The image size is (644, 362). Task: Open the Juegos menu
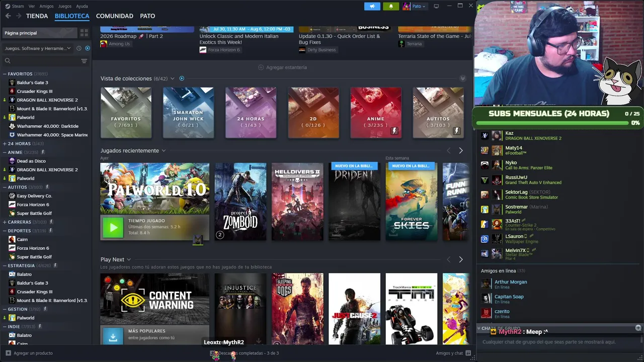(x=65, y=6)
